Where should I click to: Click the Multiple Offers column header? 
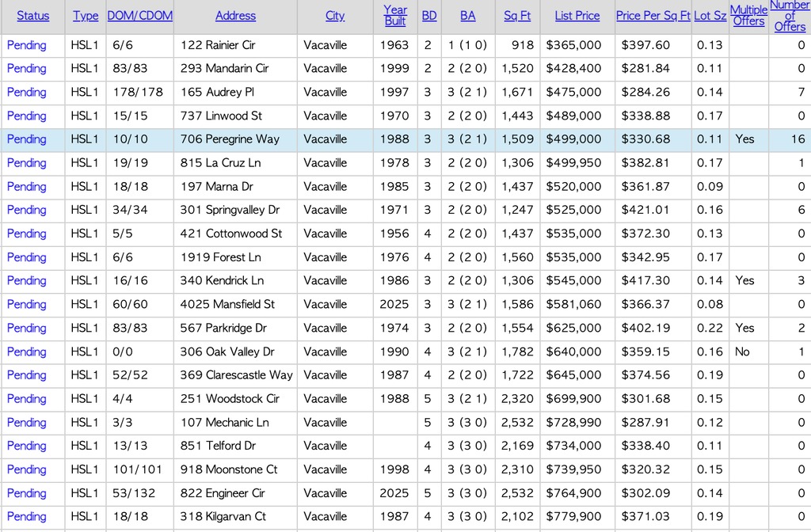click(x=748, y=15)
